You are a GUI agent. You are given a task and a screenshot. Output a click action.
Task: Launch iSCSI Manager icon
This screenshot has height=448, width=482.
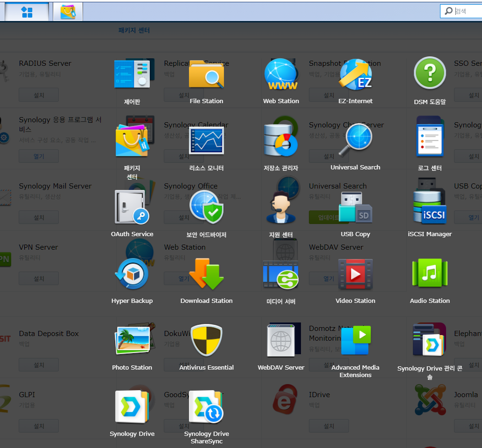coord(430,207)
